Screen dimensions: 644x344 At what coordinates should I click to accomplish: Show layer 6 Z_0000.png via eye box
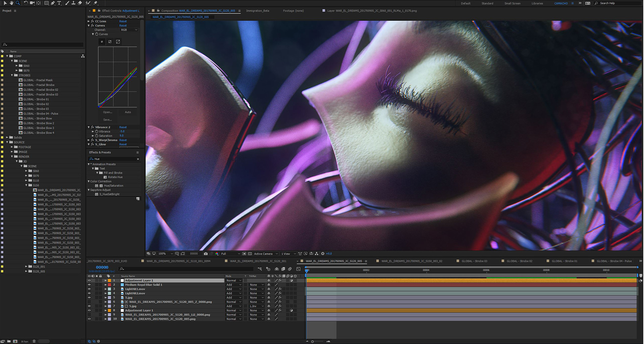pyautogui.click(x=89, y=302)
